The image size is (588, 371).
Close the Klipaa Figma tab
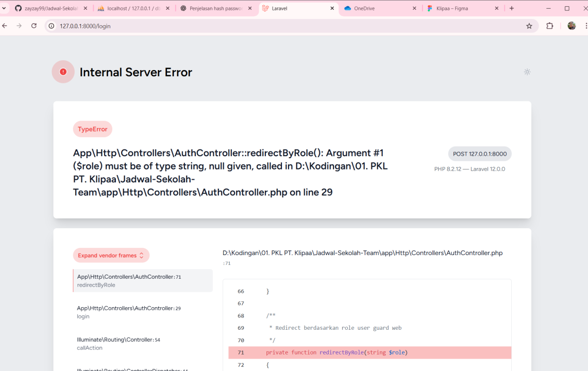coord(497,8)
